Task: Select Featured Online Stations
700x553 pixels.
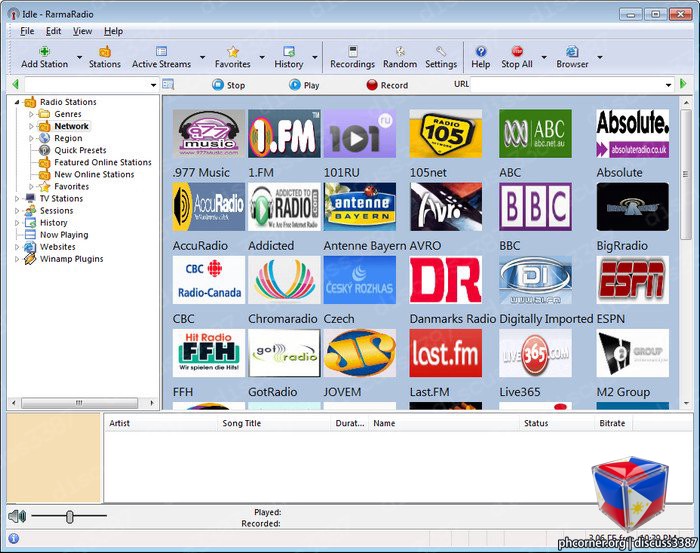Action: click(x=103, y=162)
